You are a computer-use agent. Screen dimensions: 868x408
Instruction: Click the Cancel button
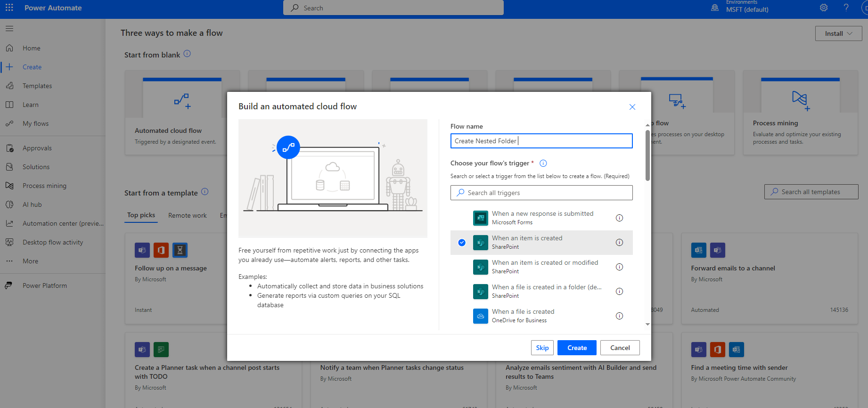pyautogui.click(x=620, y=348)
